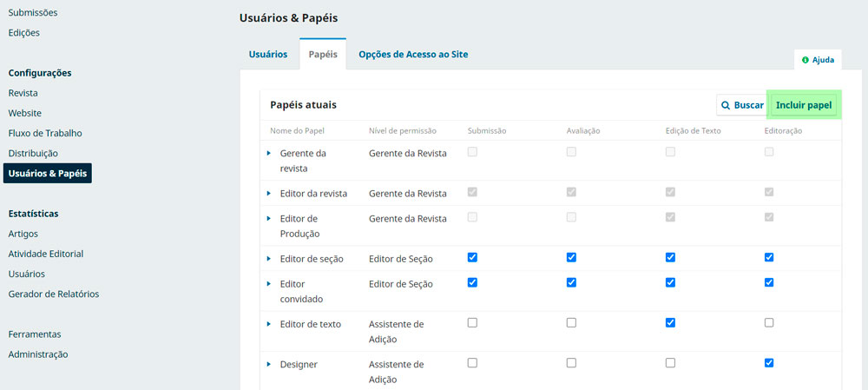Select the Papéis tab
The image size is (868, 390).
point(323,55)
